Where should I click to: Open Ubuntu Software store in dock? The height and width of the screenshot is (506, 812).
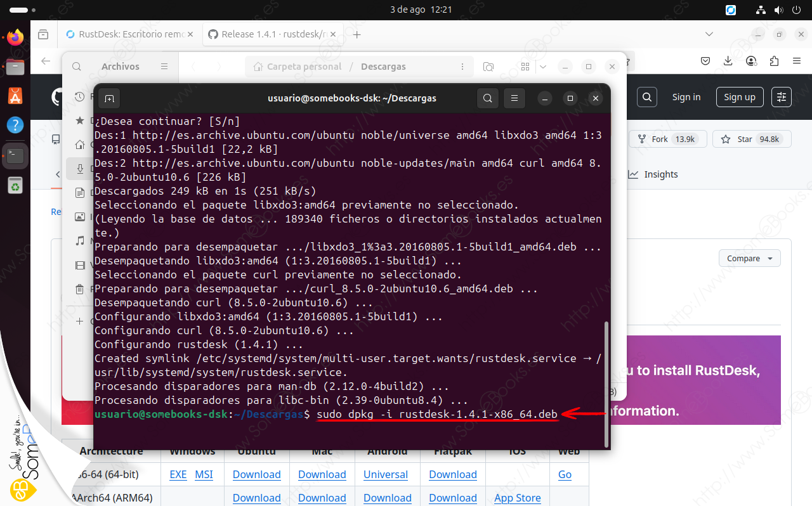point(15,96)
